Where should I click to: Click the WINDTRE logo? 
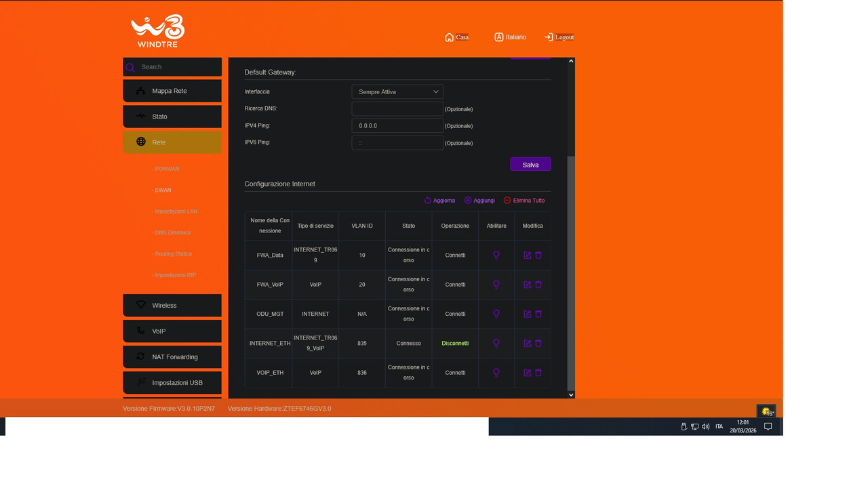(157, 31)
